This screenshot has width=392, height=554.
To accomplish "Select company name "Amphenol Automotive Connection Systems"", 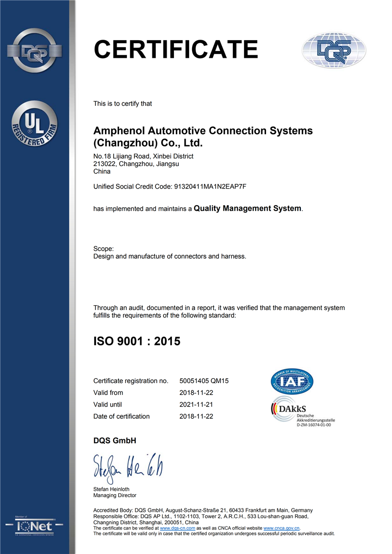I will (203, 131).
